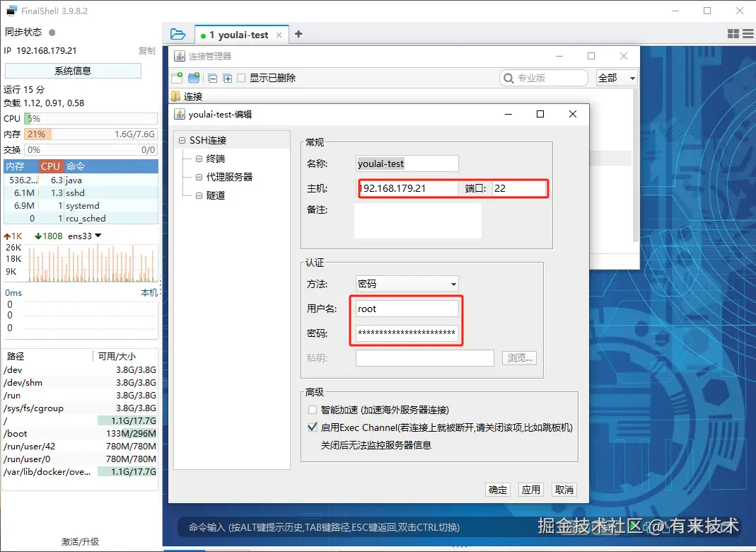This screenshot has width=756, height=552.
Task: Click 复制 to copy the IP address
Action: pyautogui.click(x=146, y=50)
